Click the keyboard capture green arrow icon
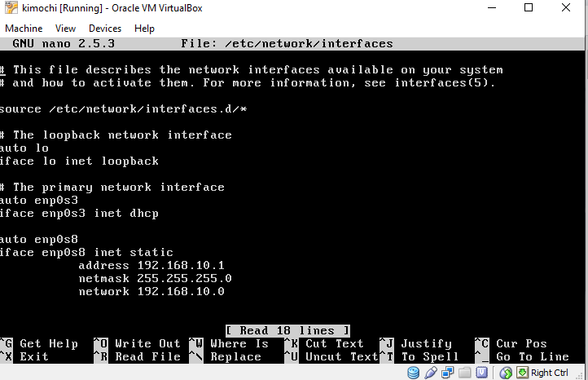The width and height of the screenshot is (588, 380). click(x=522, y=373)
